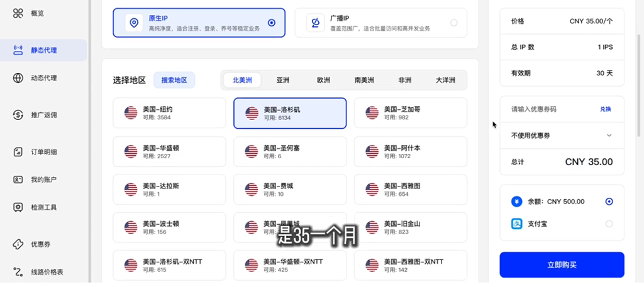Open 订单明细 menu label in sidebar
Screen dimensions: 644x287
coord(44,152)
